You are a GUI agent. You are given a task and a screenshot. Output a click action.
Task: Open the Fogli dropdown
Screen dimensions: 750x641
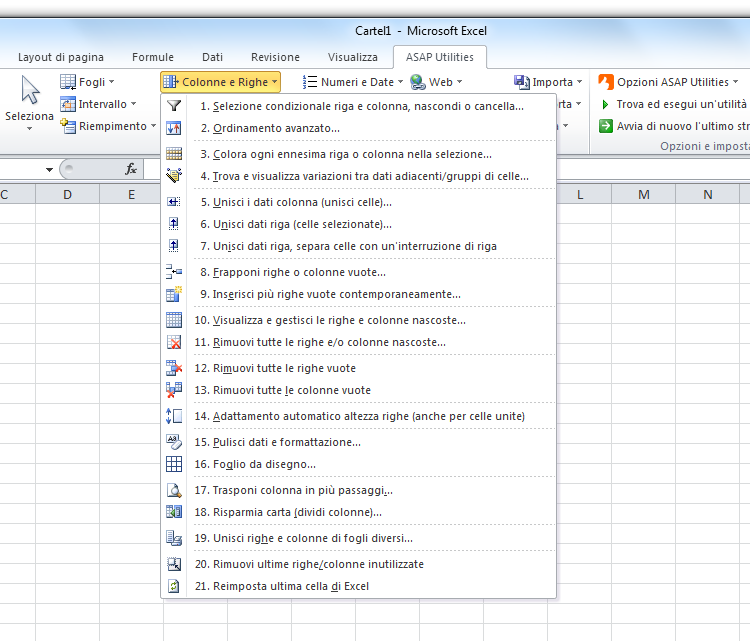[88, 82]
